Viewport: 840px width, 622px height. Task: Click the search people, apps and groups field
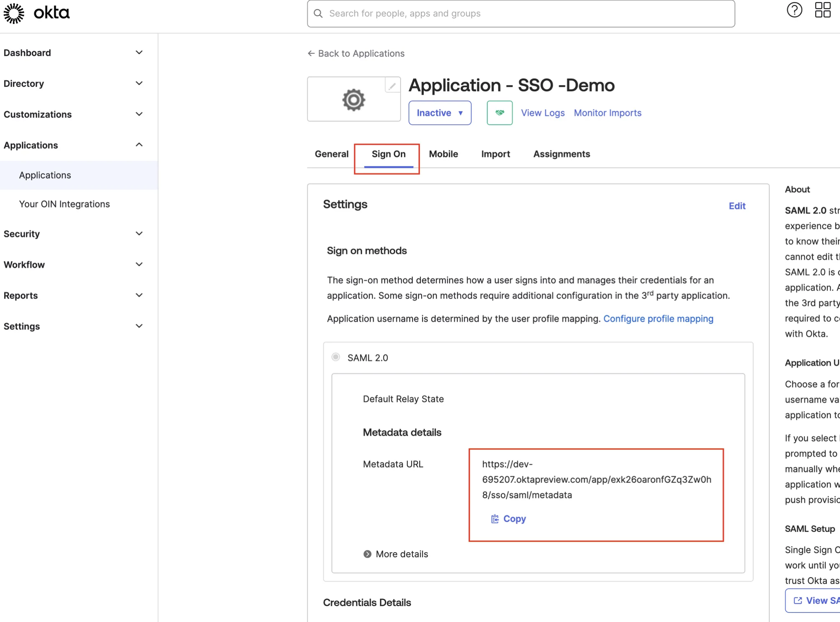(x=521, y=14)
